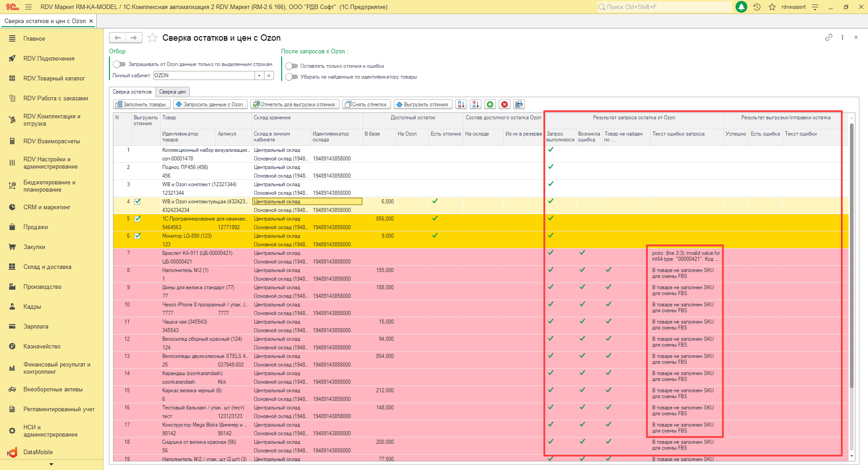Open the Личный кабинет dropdown list
Screen dimensions: 868x470
tap(259, 75)
